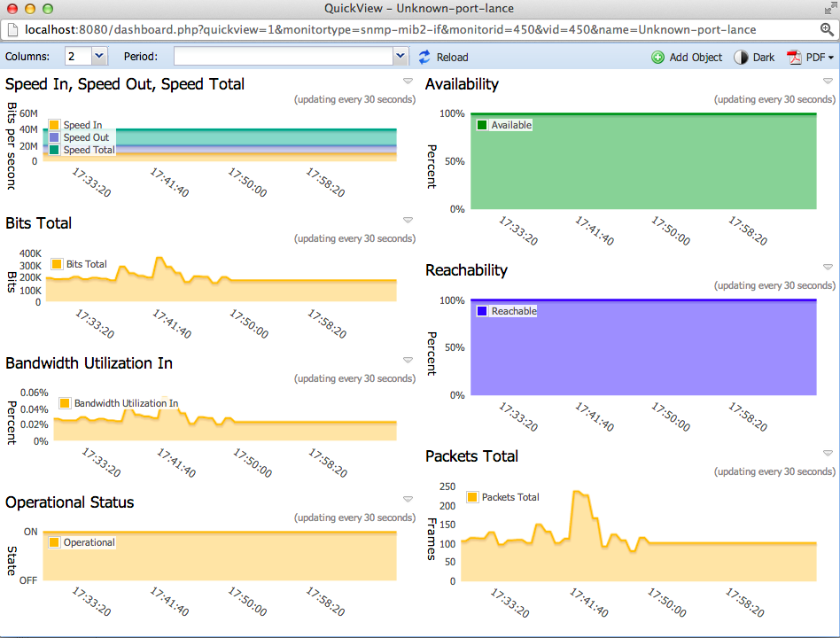Click the Reload refresh icon
Screen dimensions: 840x638
(x=424, y=57)
